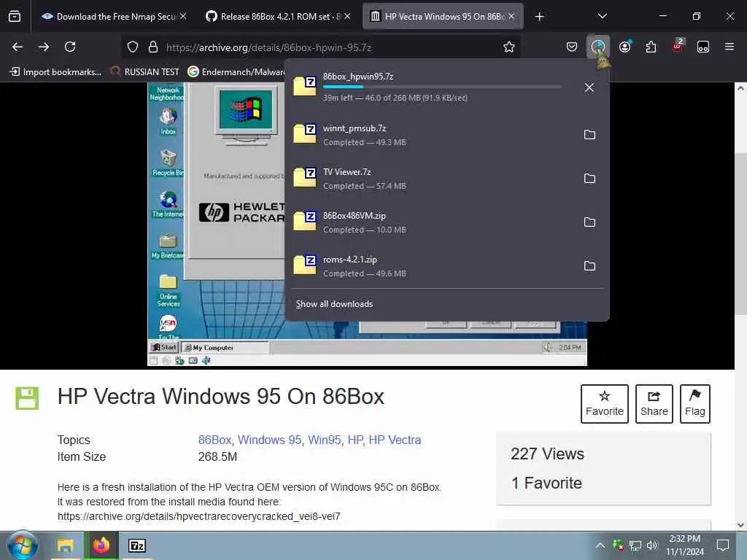Viewport: 747px width, 560px height.
Task: Cancel the 86box_hpwin95.7z download
Action: [589, 87]
